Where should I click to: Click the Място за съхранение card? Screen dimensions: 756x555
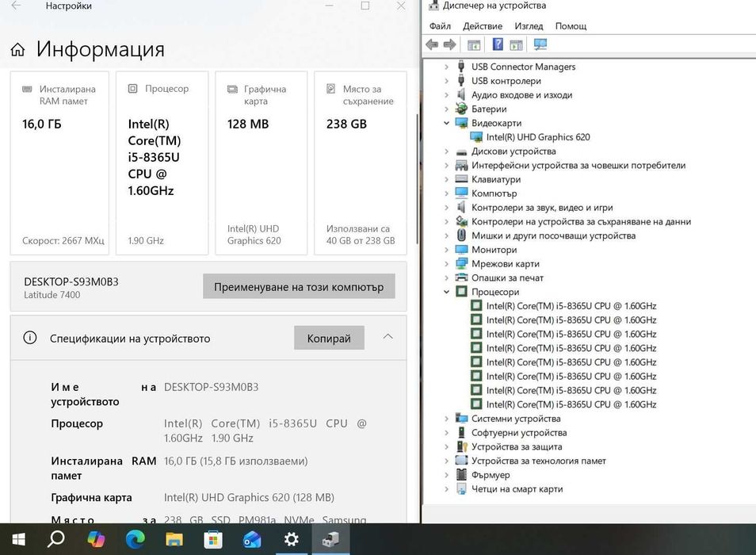click(361, 163)
